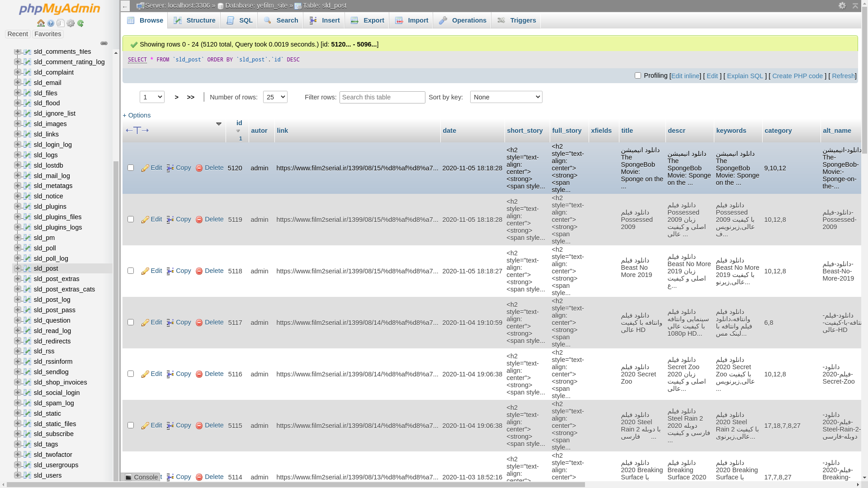868x488 pixels.
Task: Open the Number of rows dropdown
Action: tap(275, 97)
